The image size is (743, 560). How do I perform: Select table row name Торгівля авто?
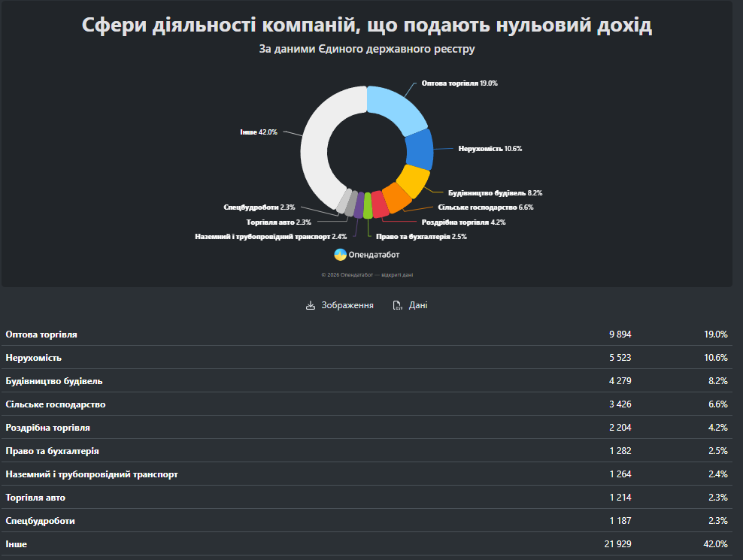tap(35, 498)
